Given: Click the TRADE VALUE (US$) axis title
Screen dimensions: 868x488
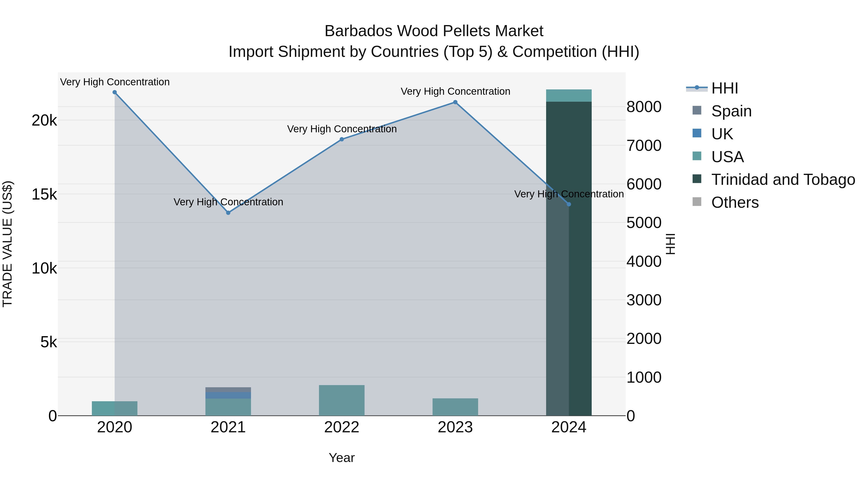Looking at the screenshot, I should coord(7,244).
